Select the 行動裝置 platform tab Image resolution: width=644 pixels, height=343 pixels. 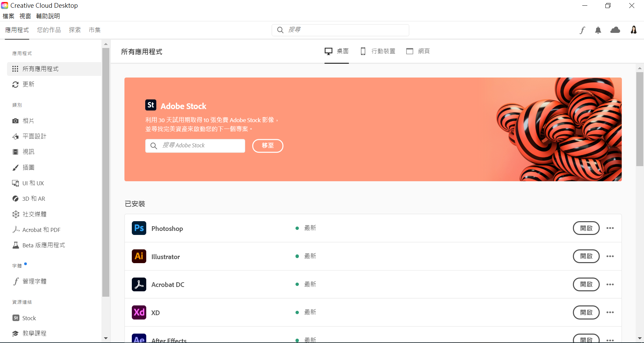(378, 51)
